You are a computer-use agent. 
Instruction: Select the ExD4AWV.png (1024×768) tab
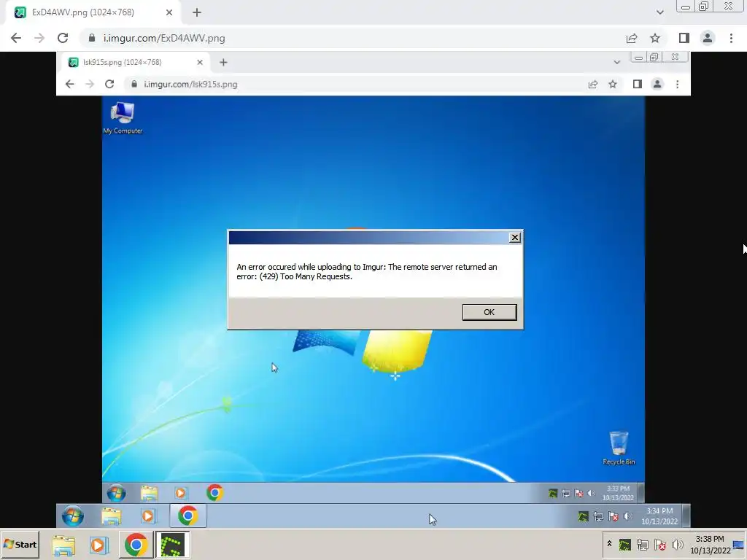[93, 12]
